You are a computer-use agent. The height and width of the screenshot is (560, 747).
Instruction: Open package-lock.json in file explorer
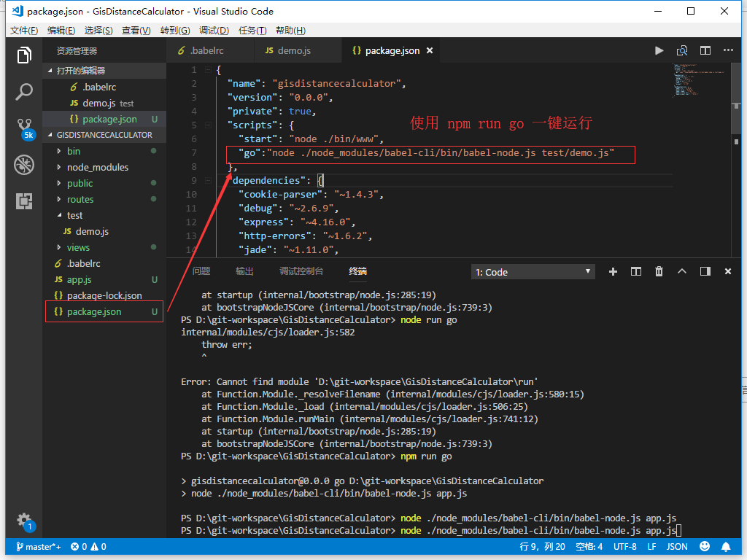(x=104, y=296)
